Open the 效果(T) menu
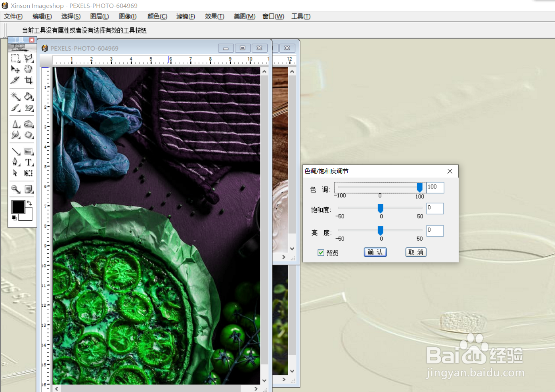This screenshot has height=392, width=555. (x=214, y=16)
